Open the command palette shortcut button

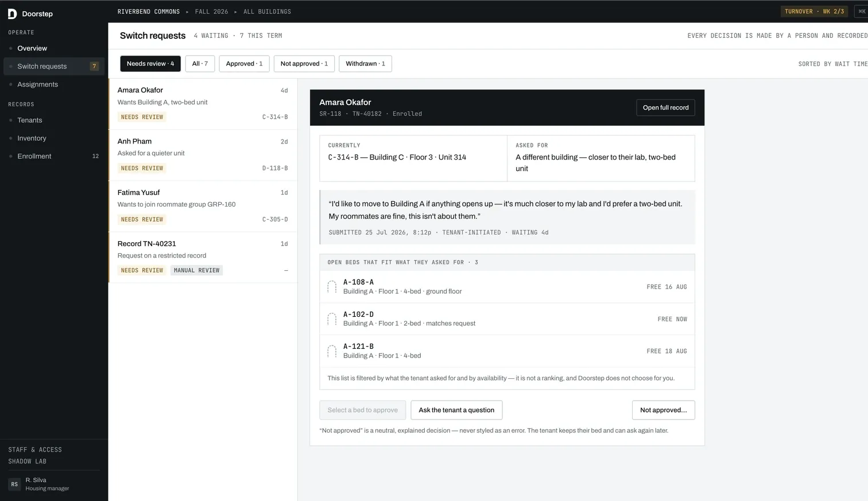point(862,11)
